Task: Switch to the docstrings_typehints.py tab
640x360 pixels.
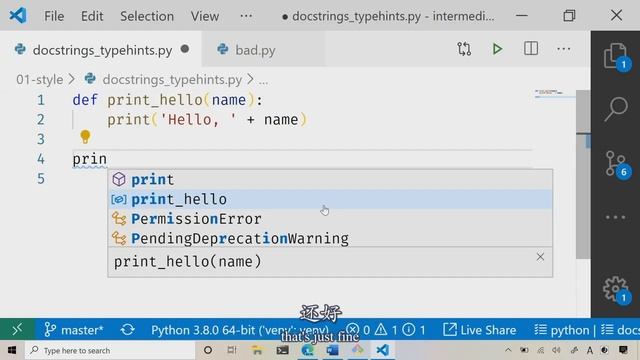Action: 101,50
